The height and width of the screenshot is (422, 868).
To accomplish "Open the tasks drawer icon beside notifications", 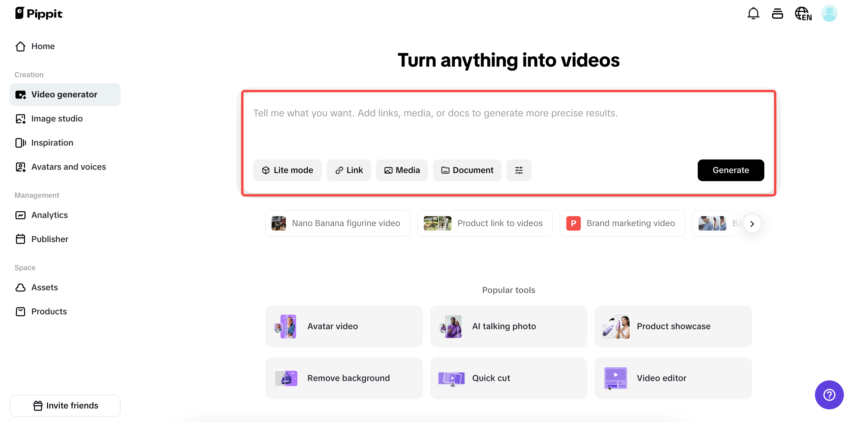I will point(777,14).
